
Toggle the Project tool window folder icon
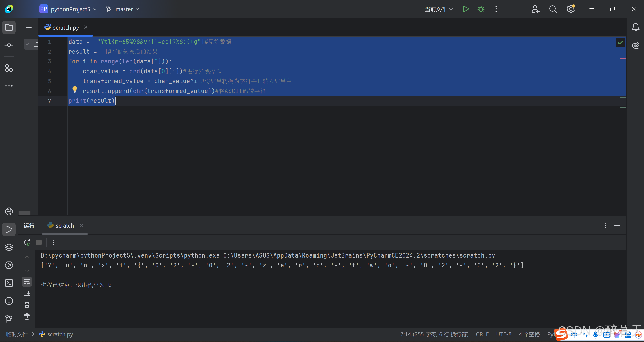tap(9, 27)
